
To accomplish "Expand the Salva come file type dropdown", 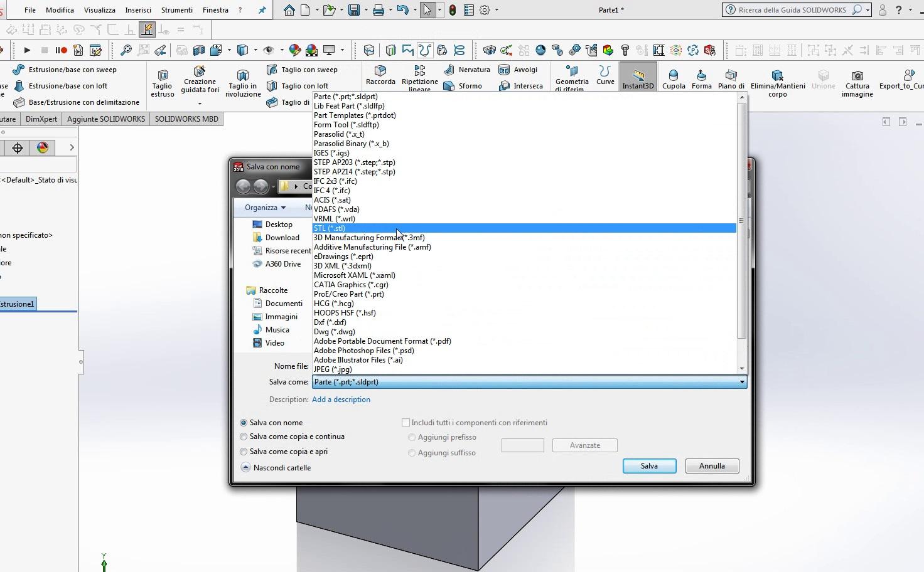I will click(x=741, y=382).
